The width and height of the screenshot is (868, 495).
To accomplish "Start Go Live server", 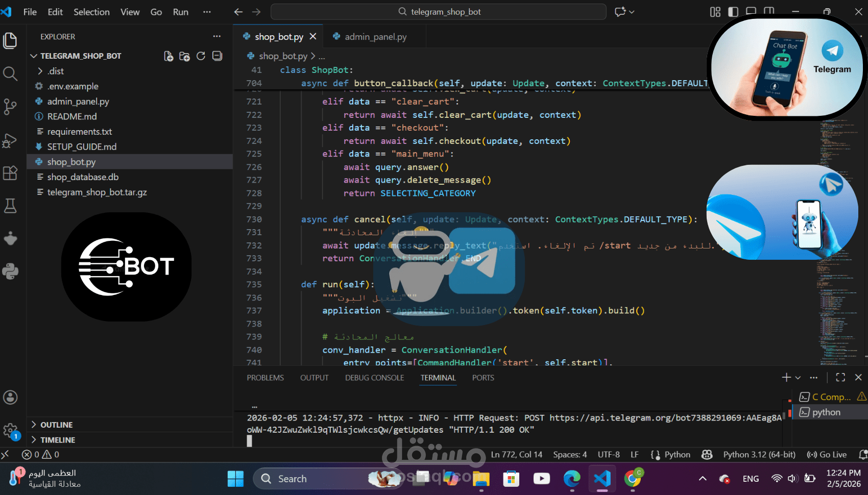I will tap(827, 455).
